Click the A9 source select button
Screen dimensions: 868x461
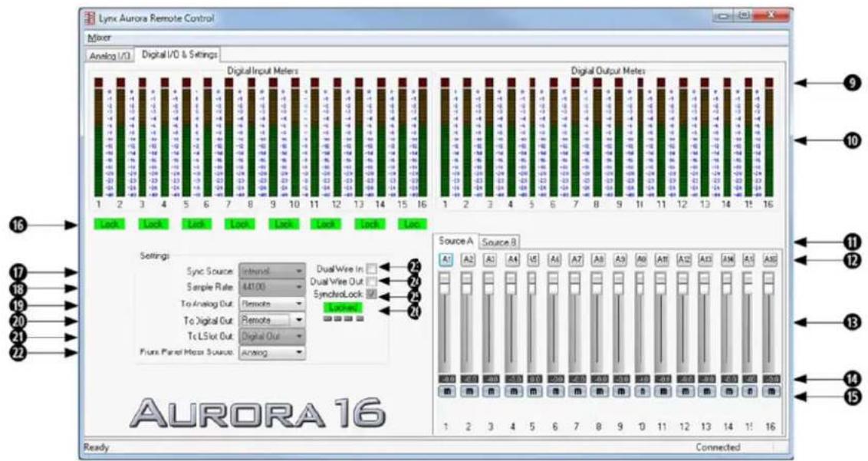[620, 260]
